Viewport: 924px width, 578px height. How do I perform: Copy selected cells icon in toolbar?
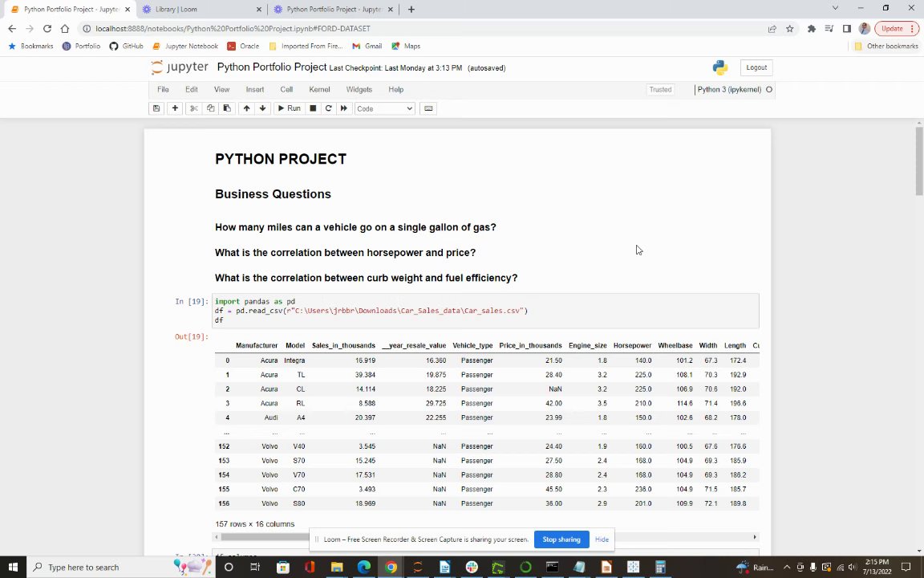tap(210, 108)
